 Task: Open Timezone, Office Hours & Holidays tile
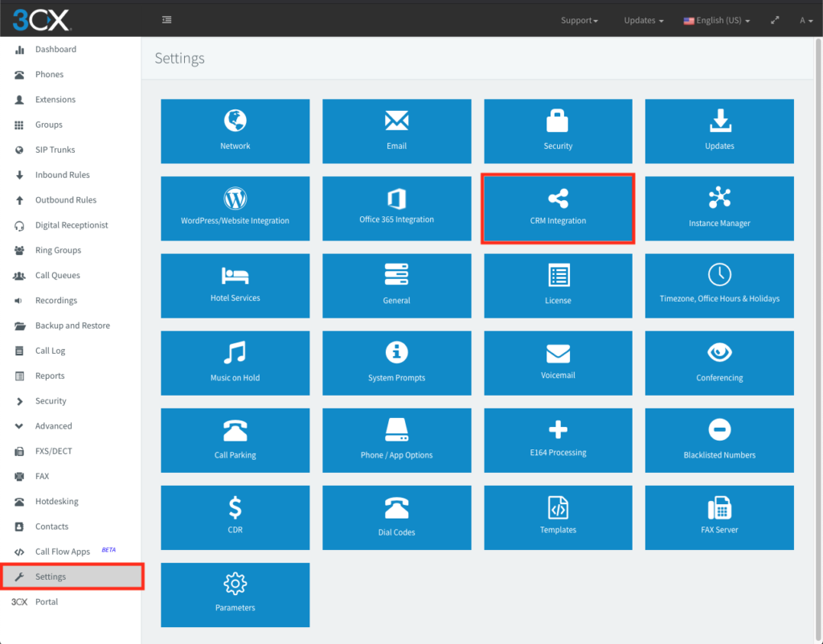pyautogui.click(x=719, y=286)
